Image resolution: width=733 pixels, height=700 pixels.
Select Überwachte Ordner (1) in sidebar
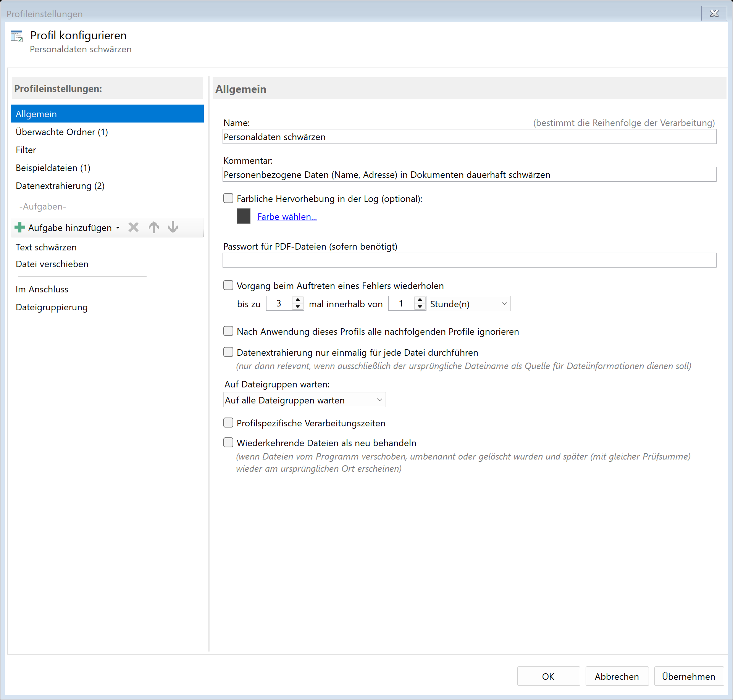(x=62, y=132)
